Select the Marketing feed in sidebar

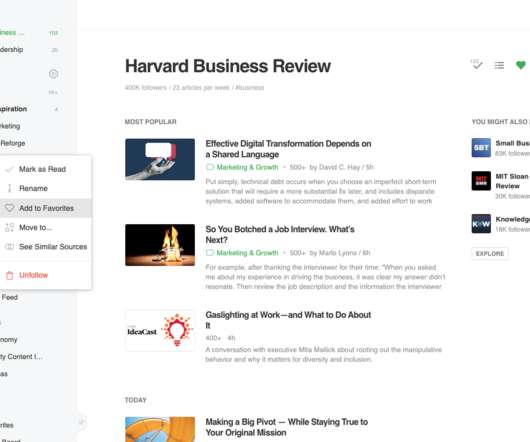(10, 126)
